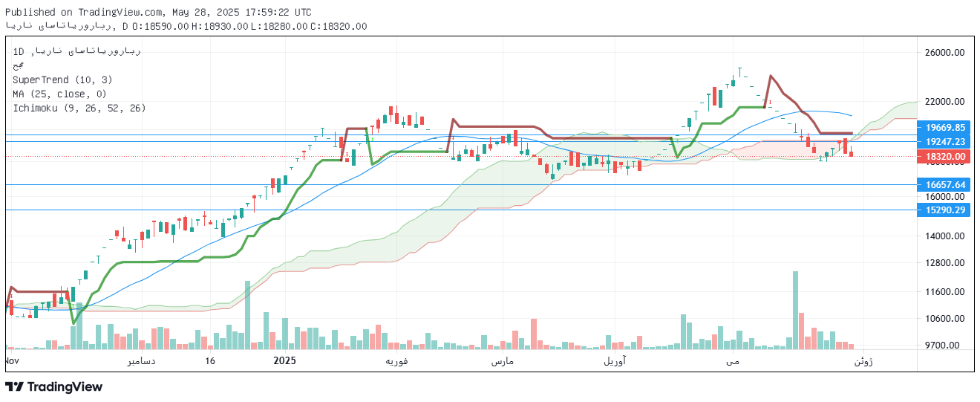The width and height of the screenshot is (980, 402).
Task: Select the Ichimoku (9, 26, 52, 26) legend label
Action: pos(79,108)
